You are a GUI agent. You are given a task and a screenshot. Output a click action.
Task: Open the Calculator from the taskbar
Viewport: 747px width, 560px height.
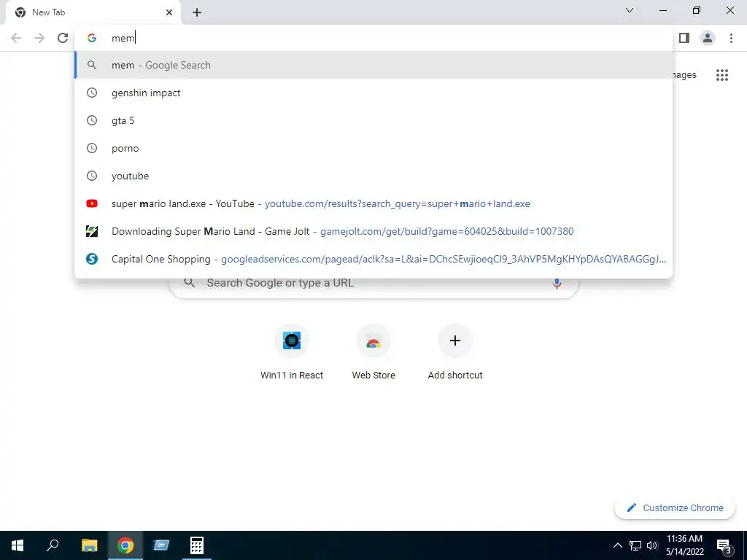pos(197,545)
